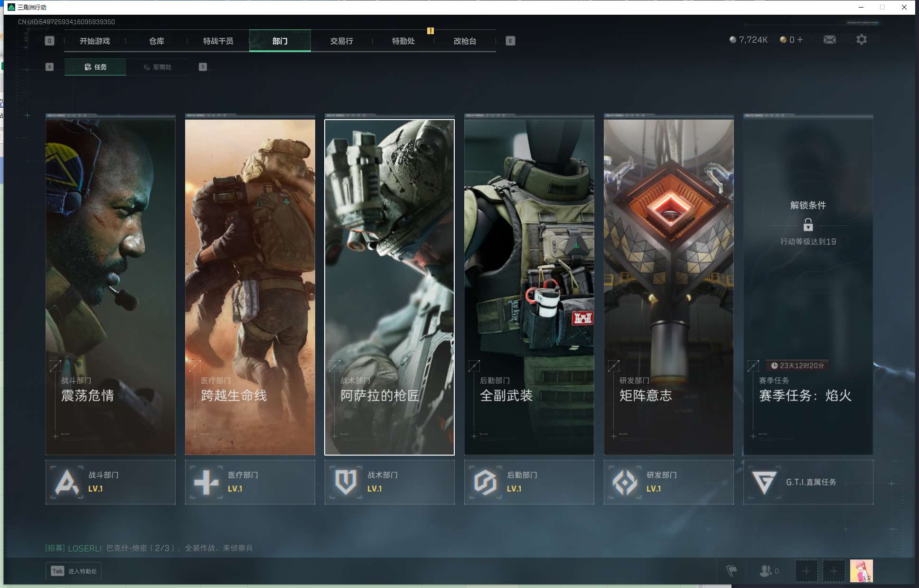Click the recruit message from LOSERLI
The width and height of the screenshot is (919, 588).
click(149, 548)
